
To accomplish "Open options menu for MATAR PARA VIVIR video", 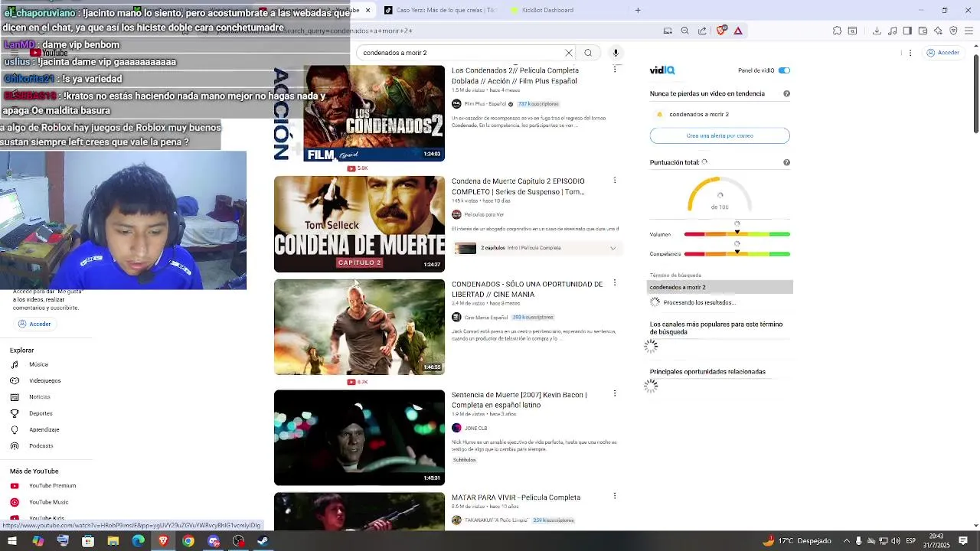I will 615,496.
